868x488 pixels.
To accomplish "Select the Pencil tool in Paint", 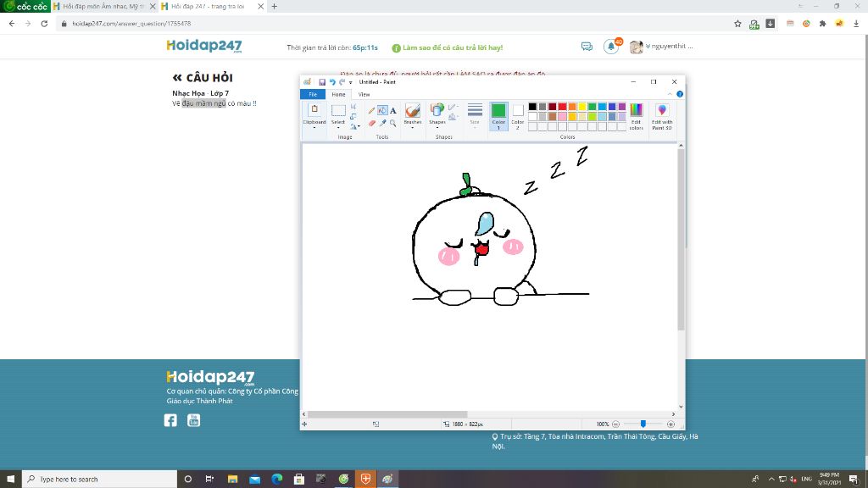I will (372, 111).
